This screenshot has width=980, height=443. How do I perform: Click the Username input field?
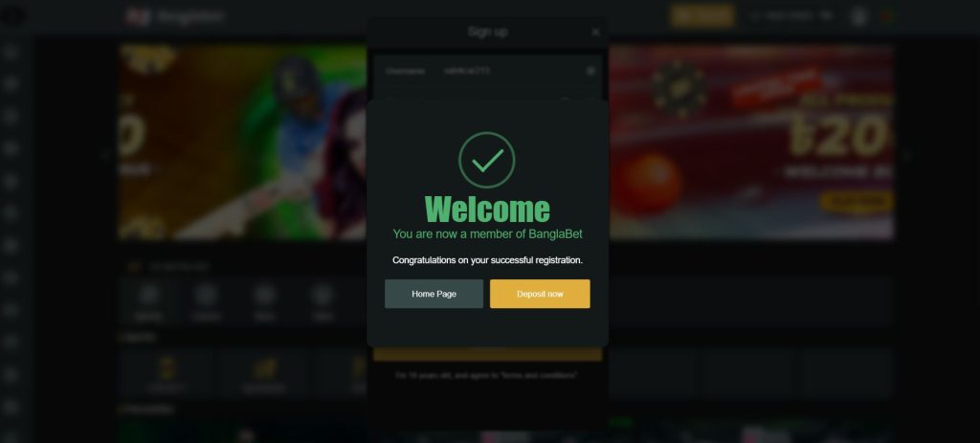[487, 71]
